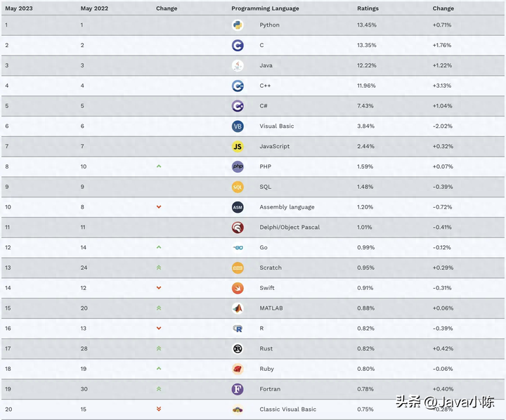506x420 pixels.
Task: Click the May 2023 column header
Action: (x=19, y=8)
